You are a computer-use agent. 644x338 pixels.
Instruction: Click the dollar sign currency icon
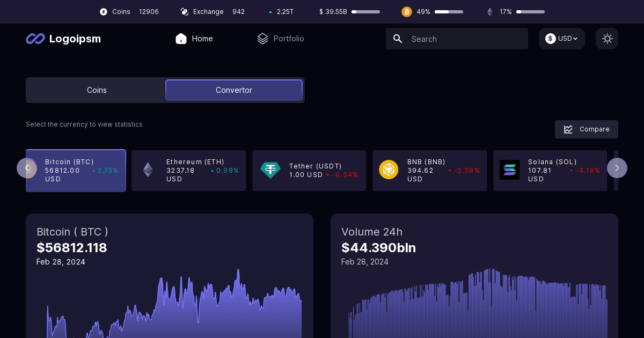pos(551,39)
